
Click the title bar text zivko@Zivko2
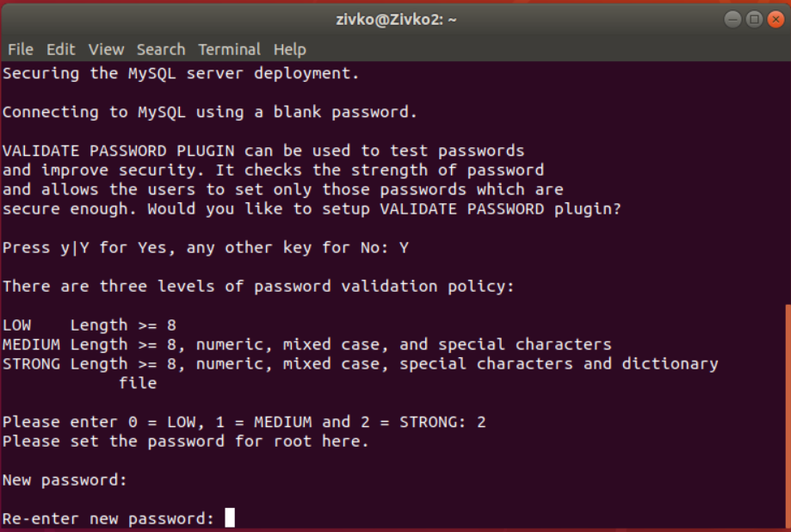pos(395,19)
